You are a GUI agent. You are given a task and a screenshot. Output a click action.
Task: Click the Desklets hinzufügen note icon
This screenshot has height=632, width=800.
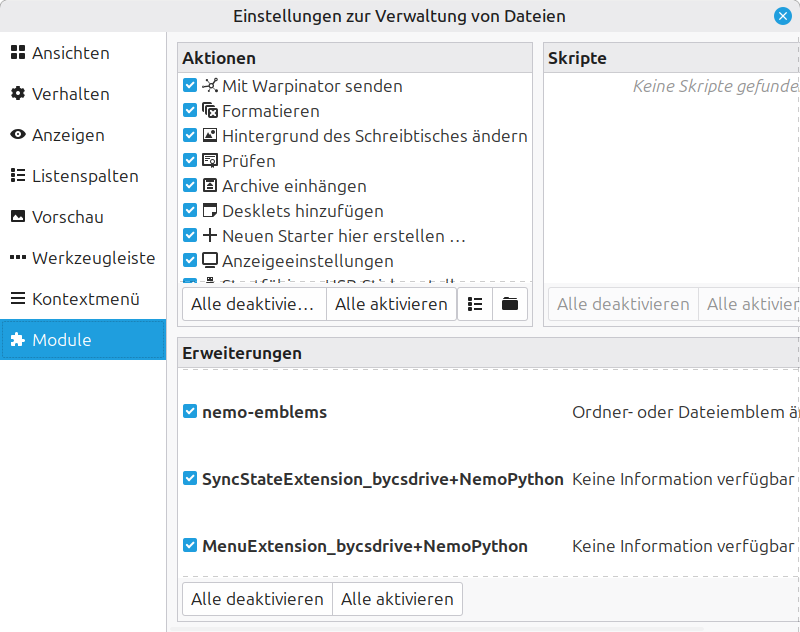click(210, 211)
